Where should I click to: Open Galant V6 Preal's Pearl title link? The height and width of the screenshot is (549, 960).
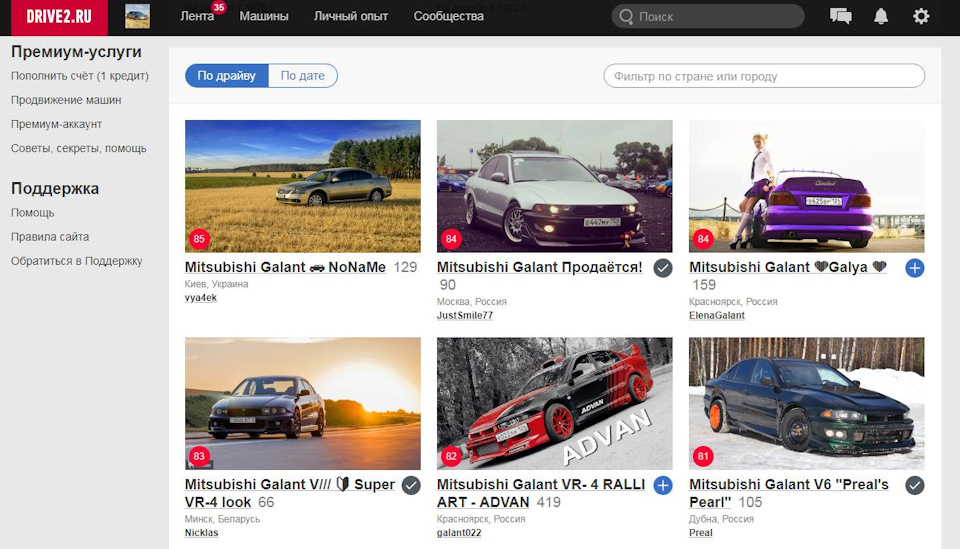(x=789, y=493)
